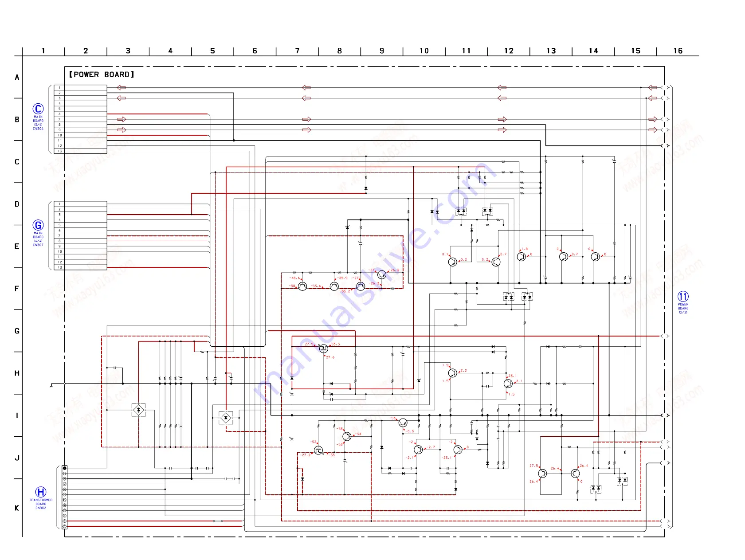Image resolution: width=745 pixels, height=560 pixels.
Task: Click row label I
Action: tap(17, 415)
